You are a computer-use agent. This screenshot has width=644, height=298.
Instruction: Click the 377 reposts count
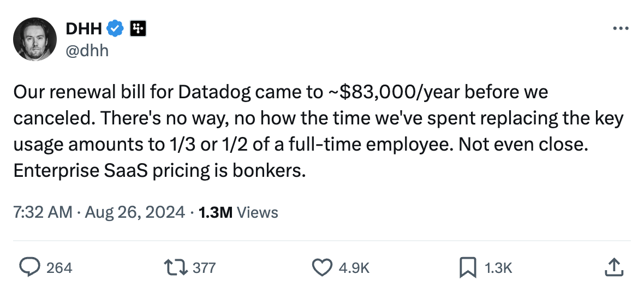[x=205, y=268]
